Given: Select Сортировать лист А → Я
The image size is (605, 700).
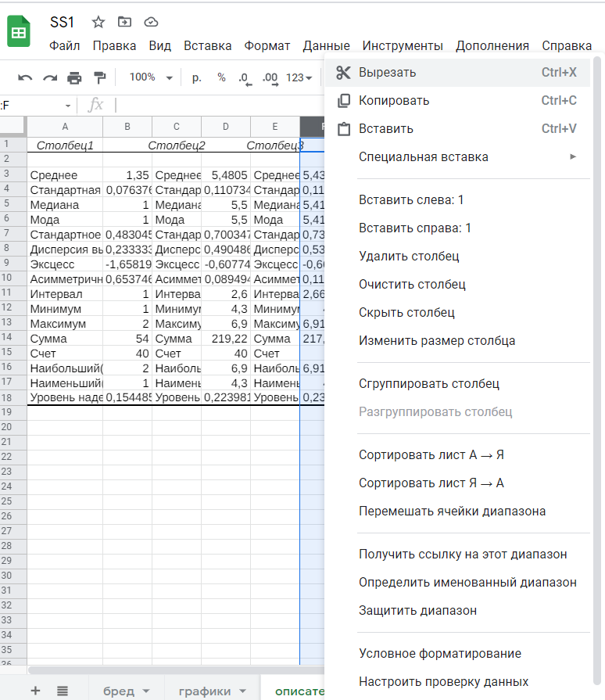Looking at the screenshot, I should click(x=457, y=454).
